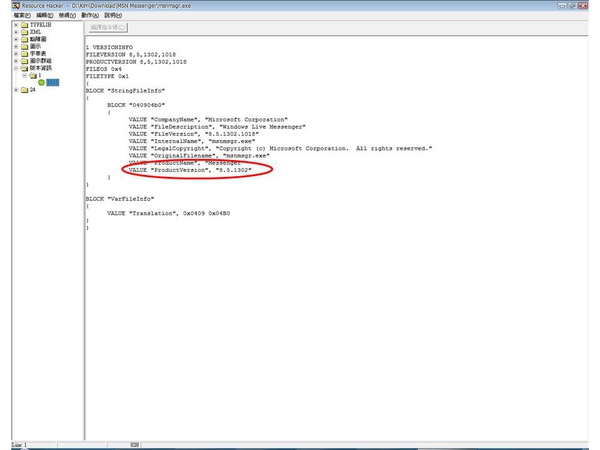Click the PRODUCTVERSION 8,5,1302,1018 line
Screen dimensions: 600x450
pyautogui.click(x=136, y=62)
